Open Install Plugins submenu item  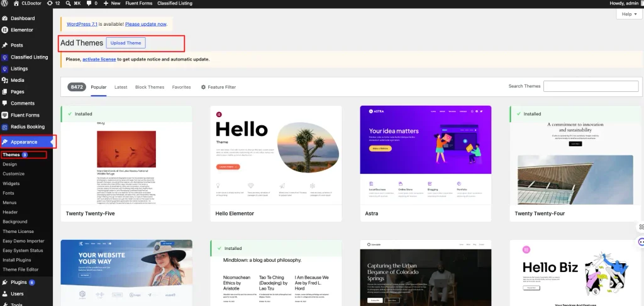pyautogui.click(x=17, y=260)
